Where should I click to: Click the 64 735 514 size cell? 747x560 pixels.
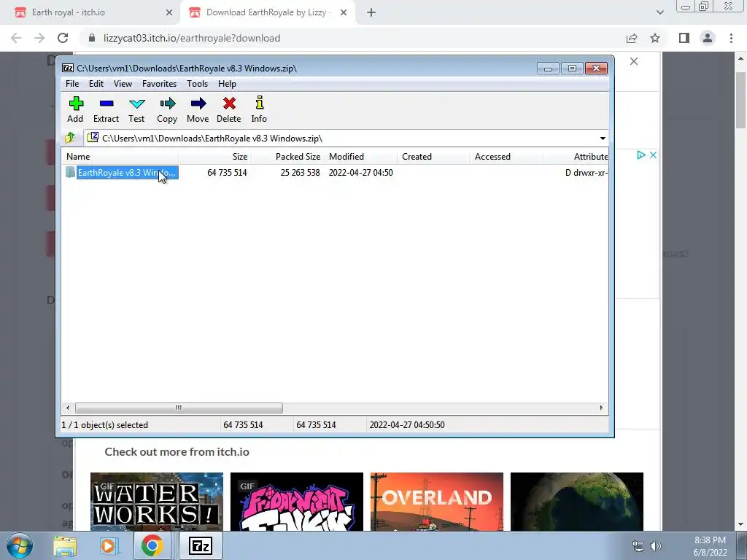[227, 173]
